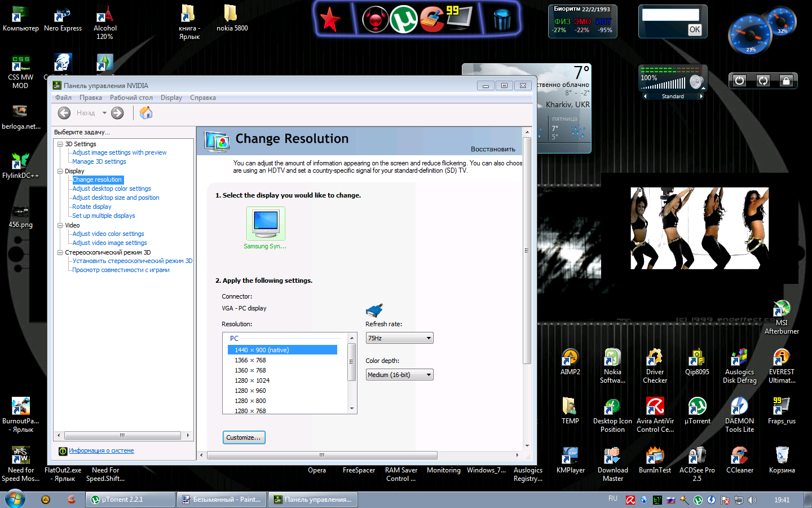
Task: Open the Display menu
Action: (x=171, y=98)
